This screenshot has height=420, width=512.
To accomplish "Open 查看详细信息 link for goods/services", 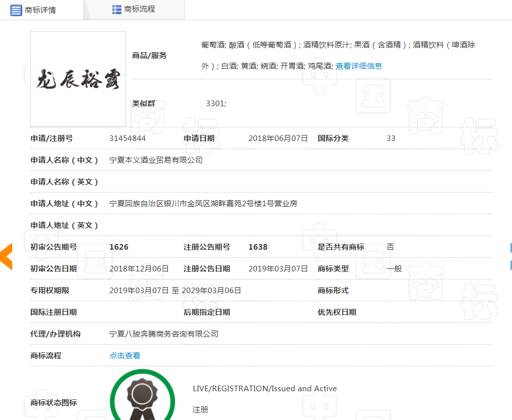I will coord(359,66).
